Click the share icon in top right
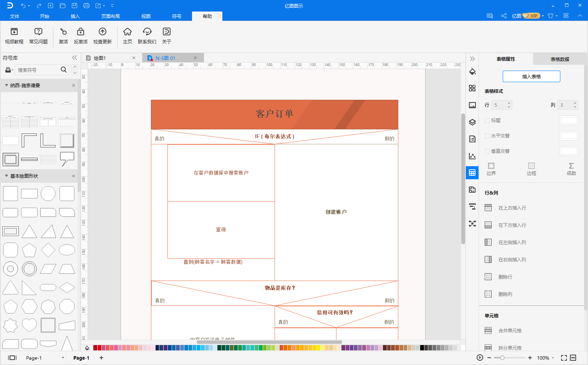 click(504, 16)
